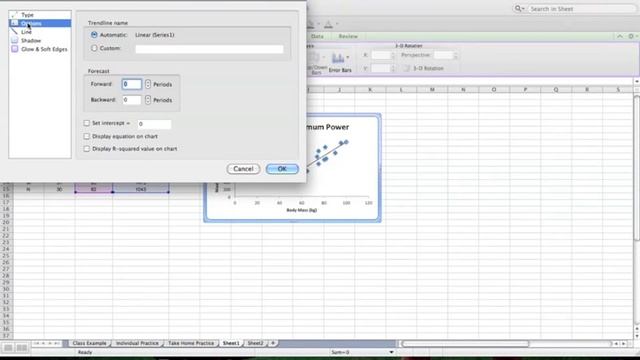Select Shadow in the trendline sidebar

31,40
